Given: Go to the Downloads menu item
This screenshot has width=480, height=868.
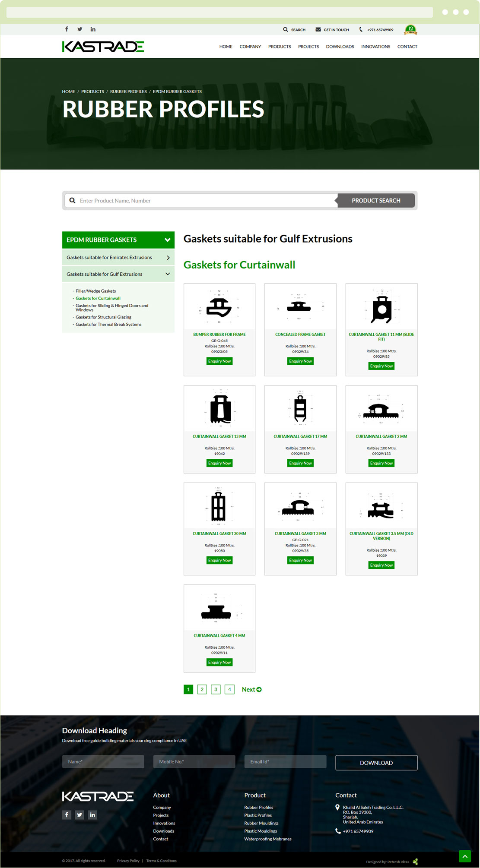Looking at the screenshot, I should (x=340, y=47).
